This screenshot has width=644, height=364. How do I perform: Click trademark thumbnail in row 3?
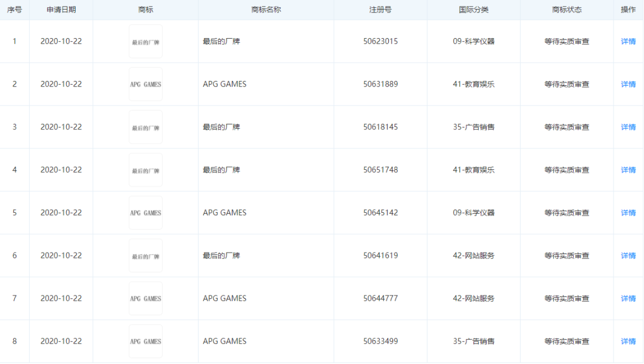146,127
